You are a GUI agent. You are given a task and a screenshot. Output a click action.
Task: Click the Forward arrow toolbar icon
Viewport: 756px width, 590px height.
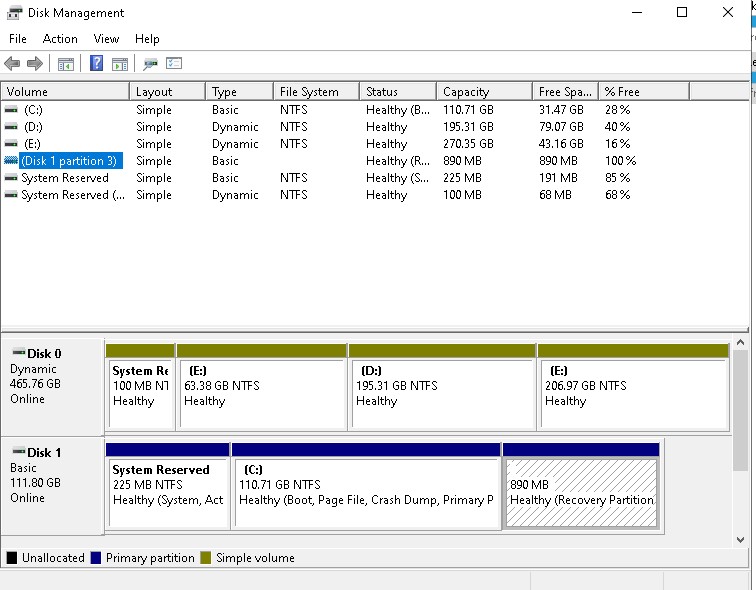(x=35, y=64)
